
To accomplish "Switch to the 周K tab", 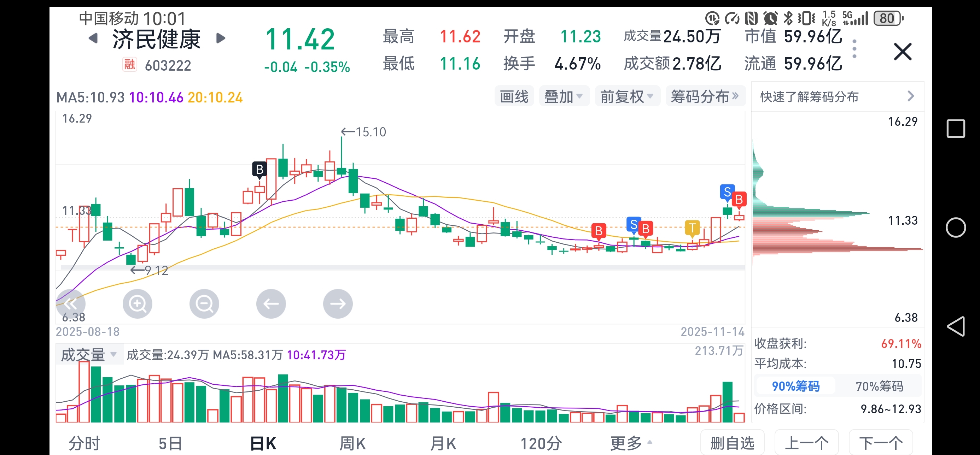I will [352, 443].
